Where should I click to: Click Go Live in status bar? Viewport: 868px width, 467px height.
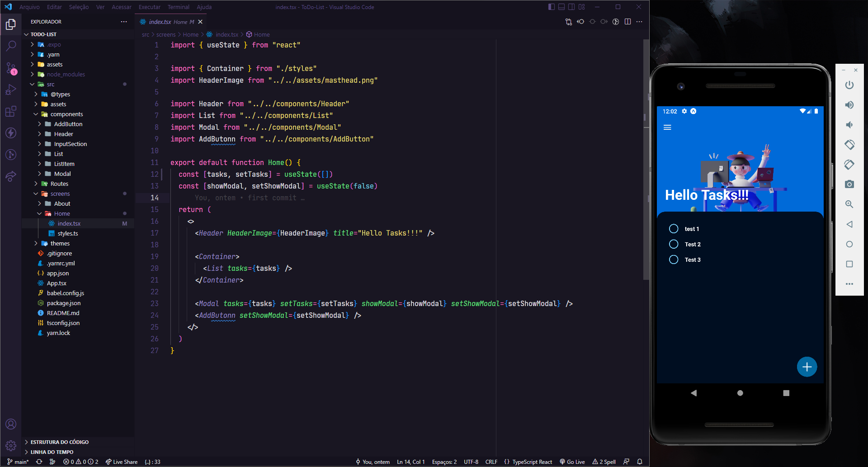[572, 462]
